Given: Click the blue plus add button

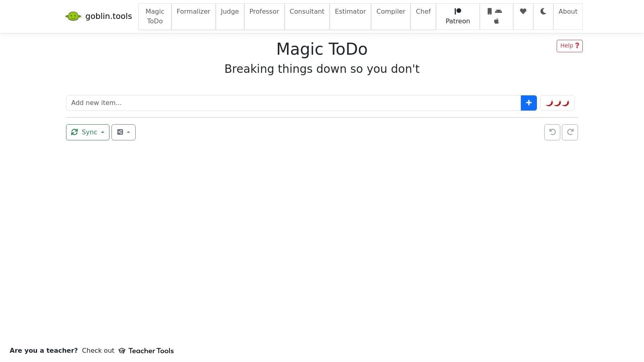Looking at the screenshot, I should click(528, 103).
